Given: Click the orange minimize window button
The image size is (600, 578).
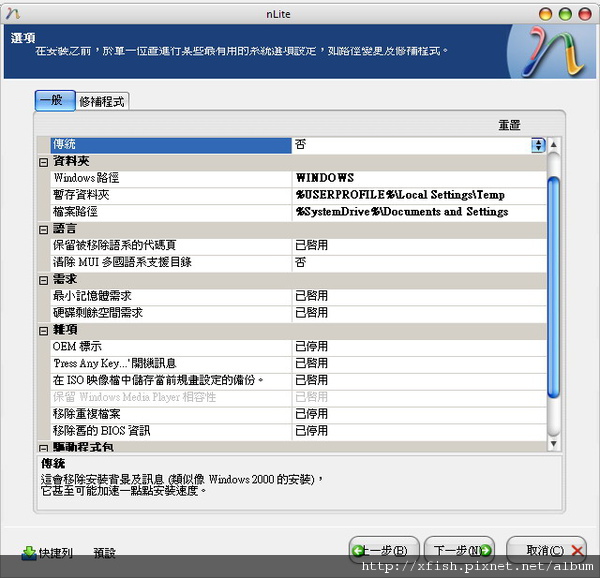Looking at the screenshot, I should (545, 14).
